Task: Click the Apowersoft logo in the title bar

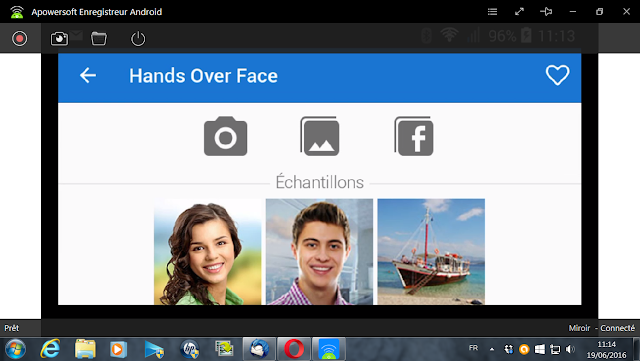Action: pyautogui.click(x=17, y=12)
